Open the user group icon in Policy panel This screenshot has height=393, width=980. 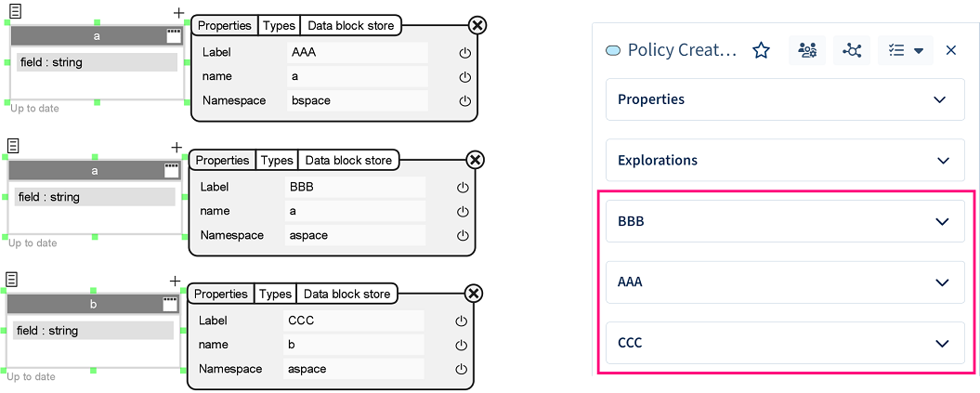807,50
